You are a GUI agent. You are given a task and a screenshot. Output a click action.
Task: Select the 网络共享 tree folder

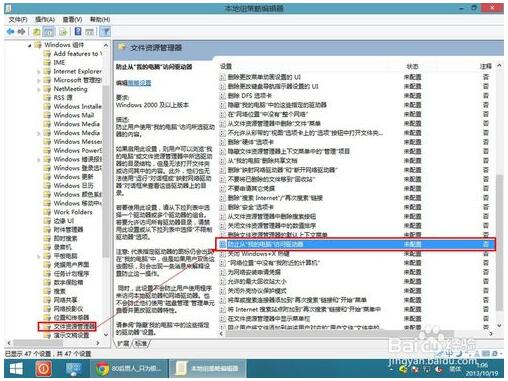61,300
